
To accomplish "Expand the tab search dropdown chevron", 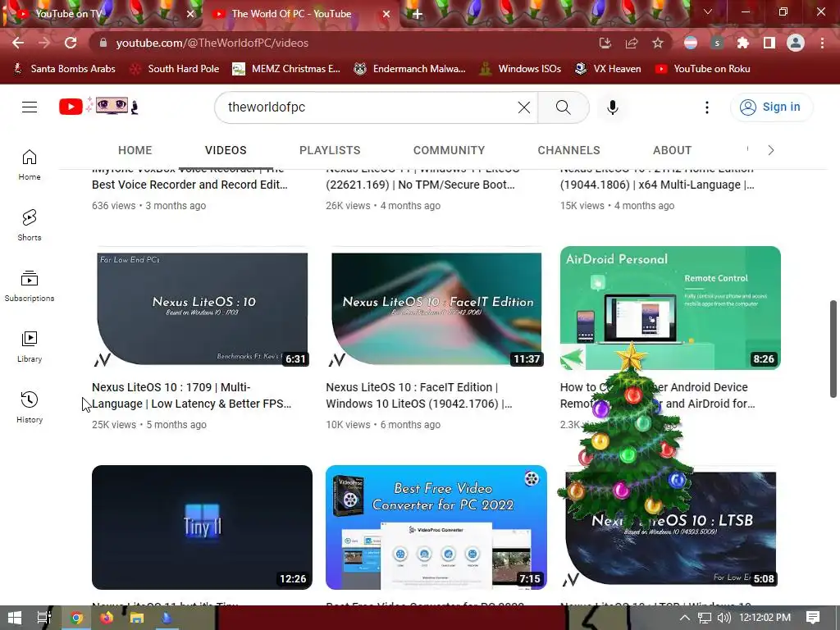I will click(708, 11).
